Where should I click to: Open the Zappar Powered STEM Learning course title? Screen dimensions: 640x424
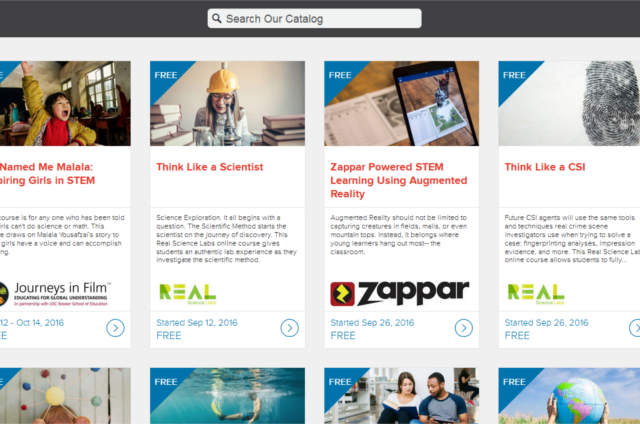point(398,180)
